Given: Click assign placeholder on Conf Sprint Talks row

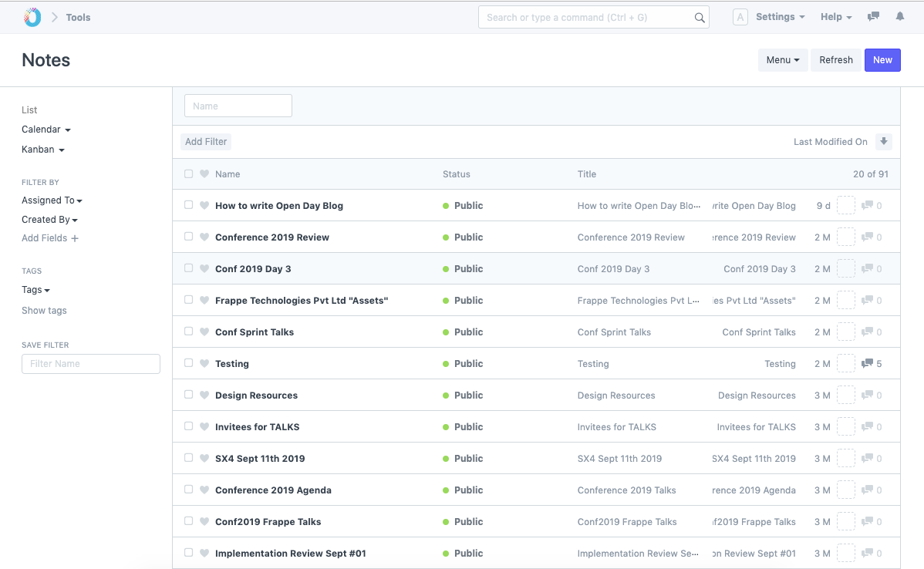Looking at the screenshot, I should [845, 332].
